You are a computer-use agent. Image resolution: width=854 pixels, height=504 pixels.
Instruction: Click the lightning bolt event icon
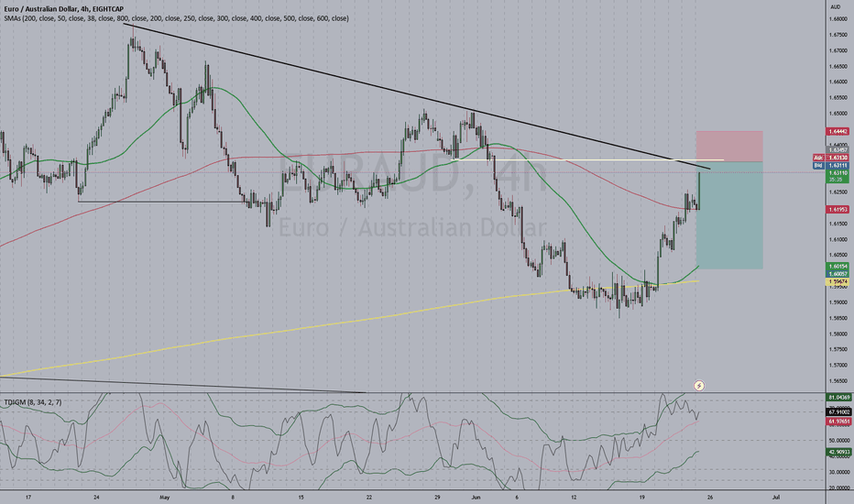[x=699, y=386]
